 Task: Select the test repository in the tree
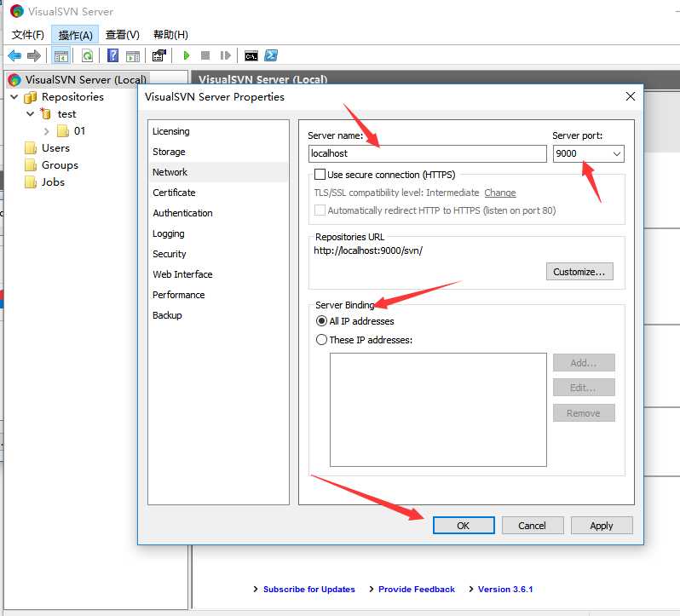(66, 114)
